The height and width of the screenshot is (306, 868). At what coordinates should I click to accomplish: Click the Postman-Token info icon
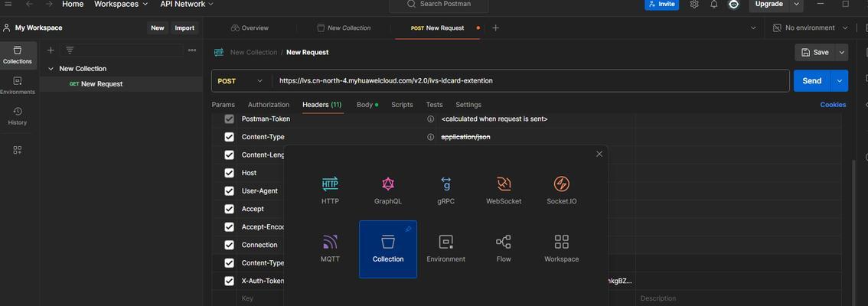(430, 119)
